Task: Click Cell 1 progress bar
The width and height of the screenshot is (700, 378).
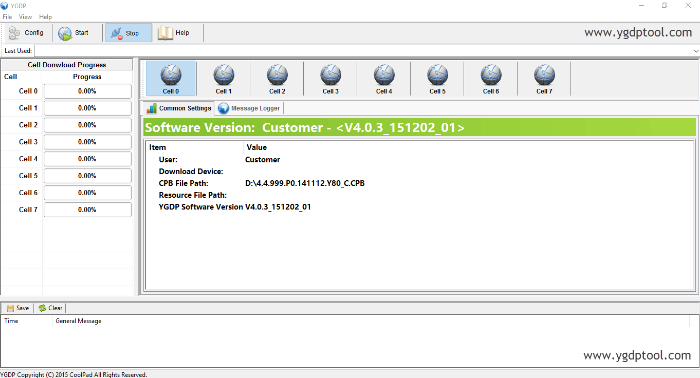Action: (x=88, y=108)
